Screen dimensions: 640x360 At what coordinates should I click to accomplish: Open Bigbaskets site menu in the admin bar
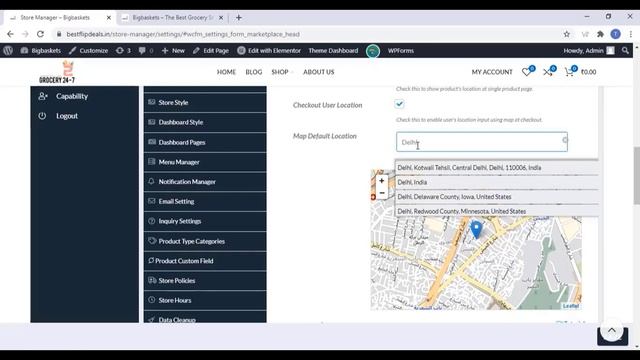pyautogui.click(x=40, y=51)
